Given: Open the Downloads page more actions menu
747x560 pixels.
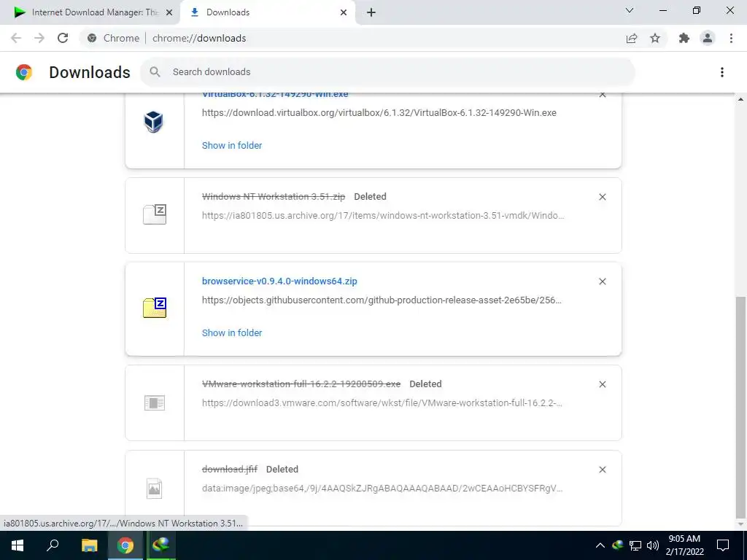Looking at the screenshot, I should click(722, 72).
